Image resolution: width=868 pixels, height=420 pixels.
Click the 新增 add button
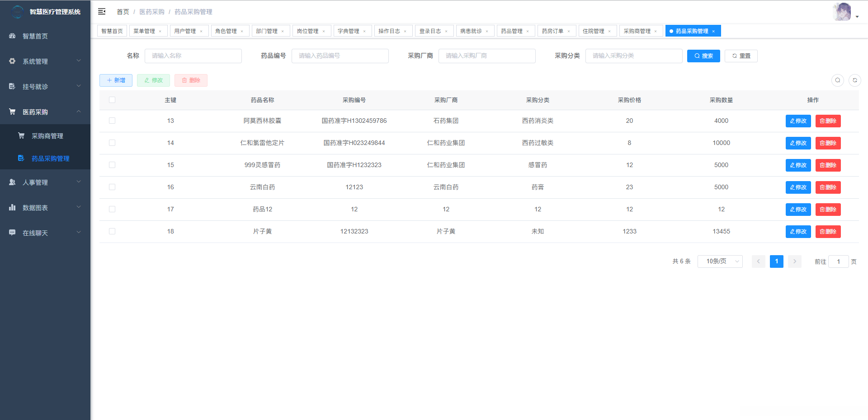tap(116, 80)
